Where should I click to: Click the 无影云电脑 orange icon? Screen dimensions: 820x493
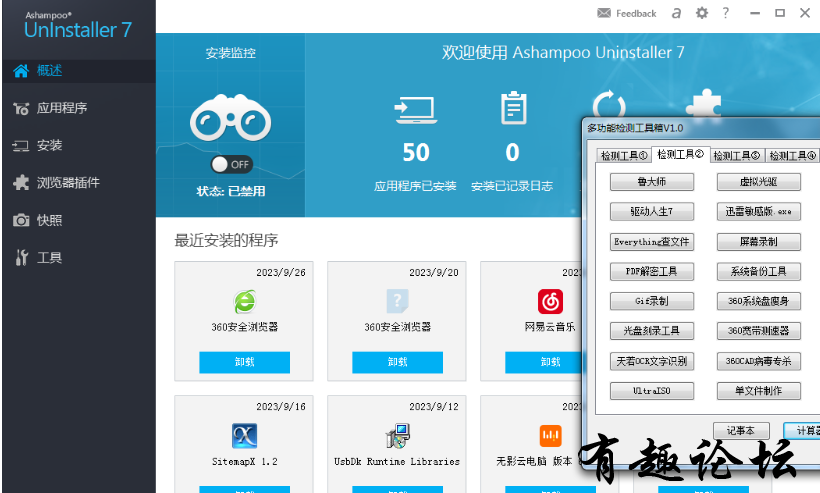point(550,436)
